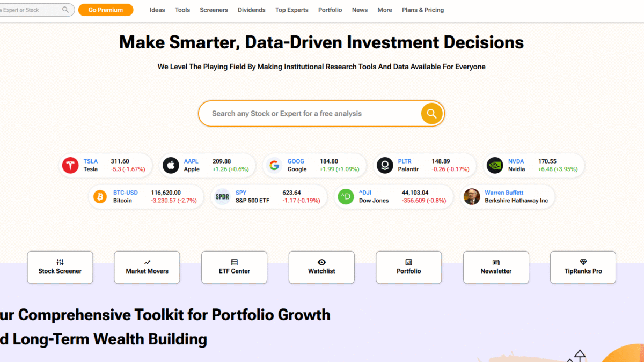Viewport: 644px width, 362px height.
Task: View Warren Buffett's expert profile
Action: pos(508,196)
